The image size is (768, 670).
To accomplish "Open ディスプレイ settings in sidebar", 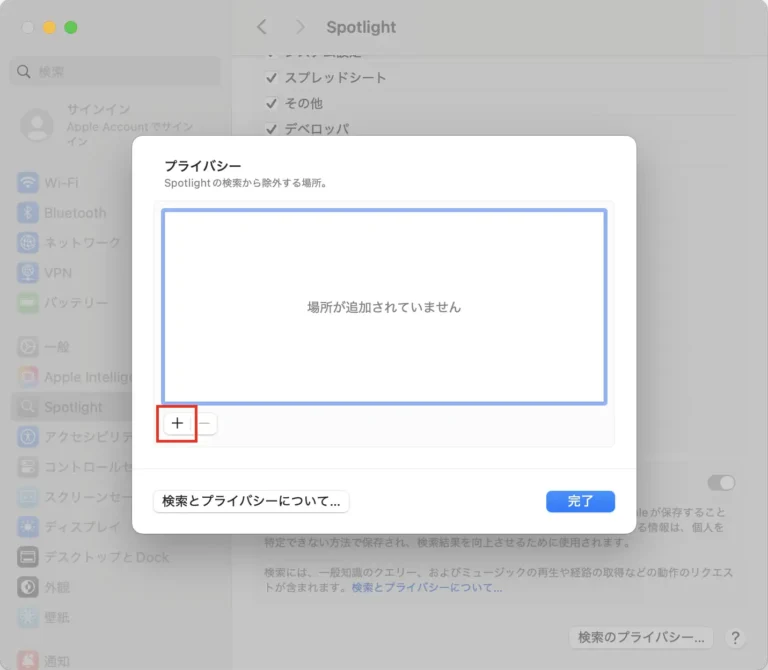I will tap(71, 527).
